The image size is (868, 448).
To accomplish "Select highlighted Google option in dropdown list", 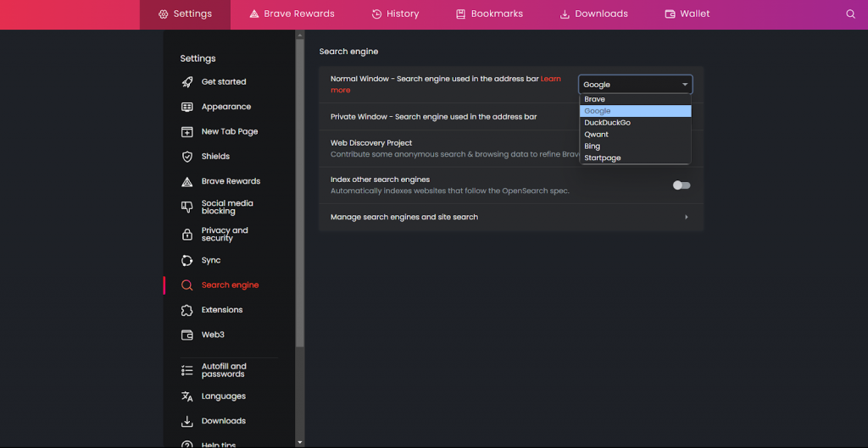I will pyautogui.click(x=636, y=111).
